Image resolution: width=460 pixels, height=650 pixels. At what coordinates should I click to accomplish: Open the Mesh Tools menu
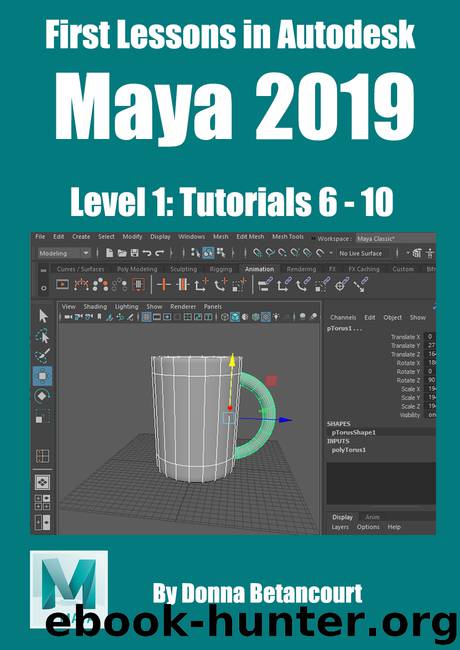[x=288, y=236]
